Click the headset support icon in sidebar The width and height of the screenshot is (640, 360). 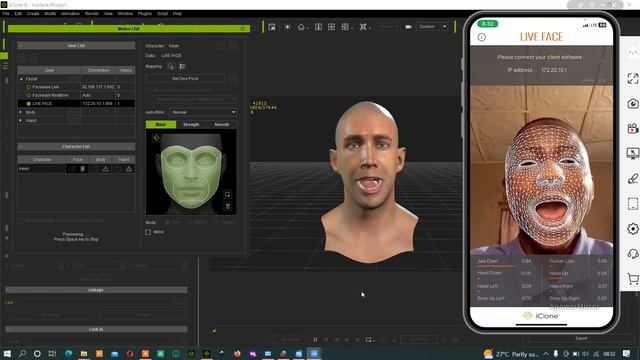coord(633,253)
